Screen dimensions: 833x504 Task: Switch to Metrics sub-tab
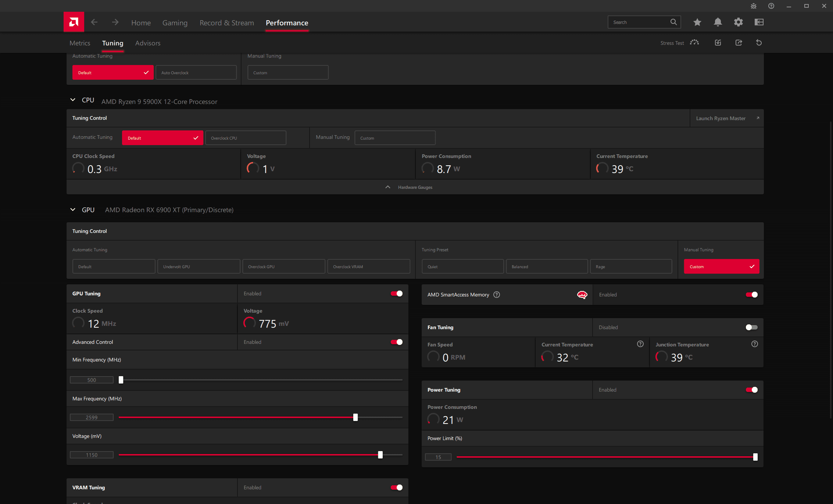(80, 43)
